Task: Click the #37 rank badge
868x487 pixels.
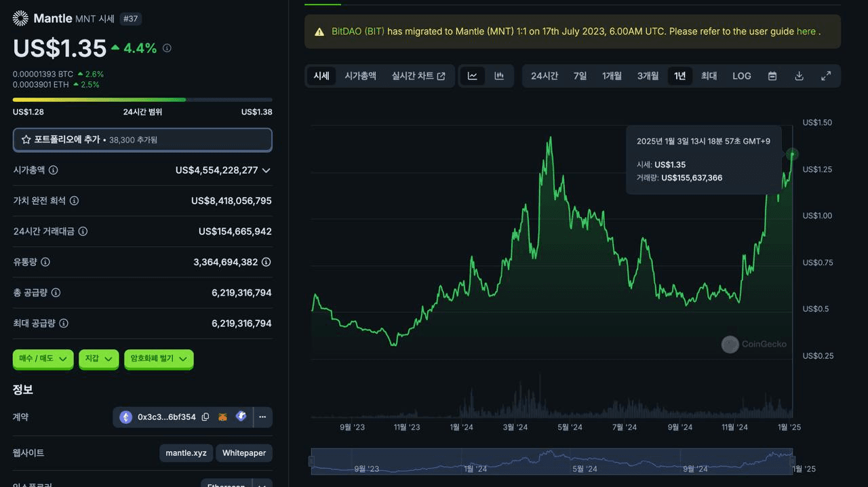Action: 130,18
